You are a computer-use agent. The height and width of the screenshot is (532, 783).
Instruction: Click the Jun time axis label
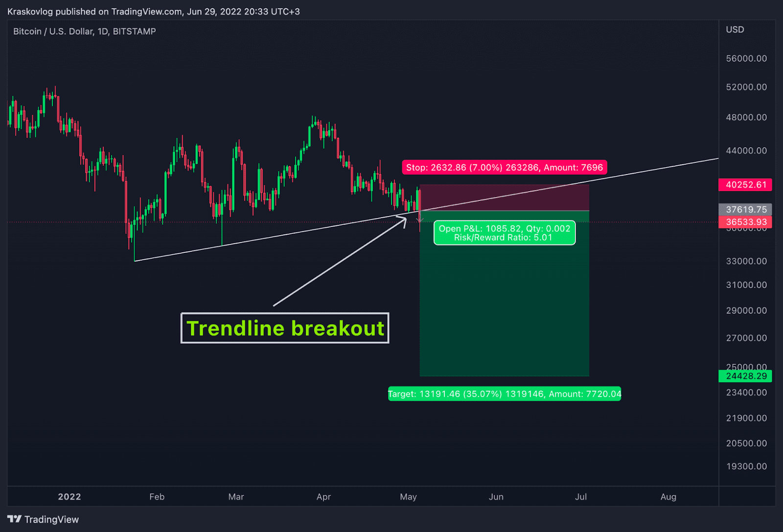pyautogui.click(x=496, y=497)
